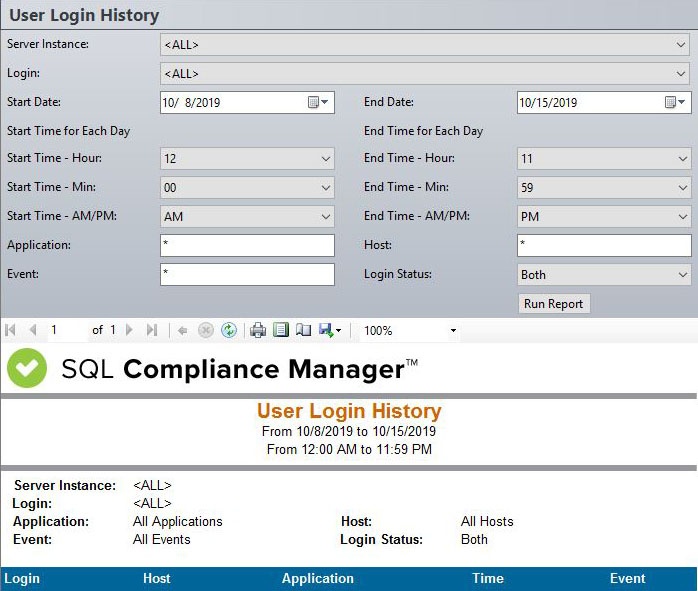The image size is (698, 591).
Task: Click the Application text field
Action: tap(246, 245)
